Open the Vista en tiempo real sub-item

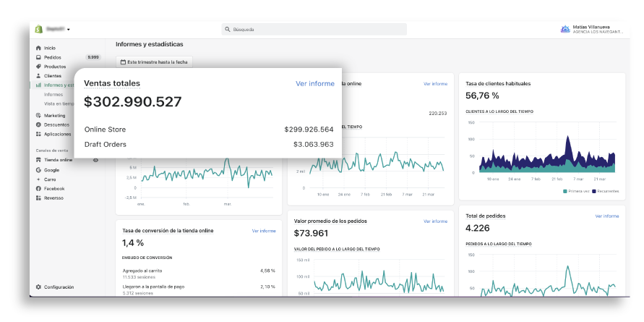(x=59, y=103)
